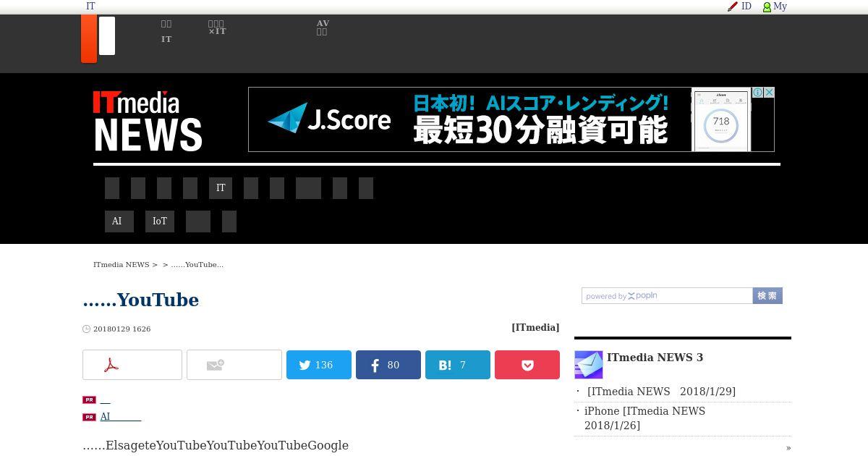868x456 pixels.
Task: Share article on Facebook (80)
Action: 388,365
